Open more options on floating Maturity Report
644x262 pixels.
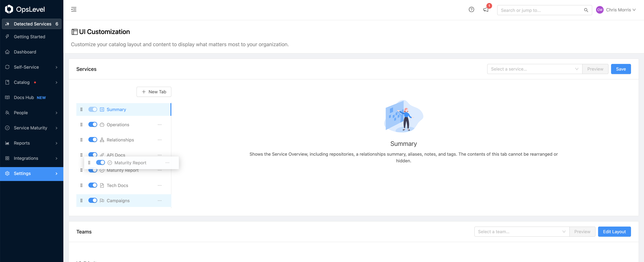167,163
